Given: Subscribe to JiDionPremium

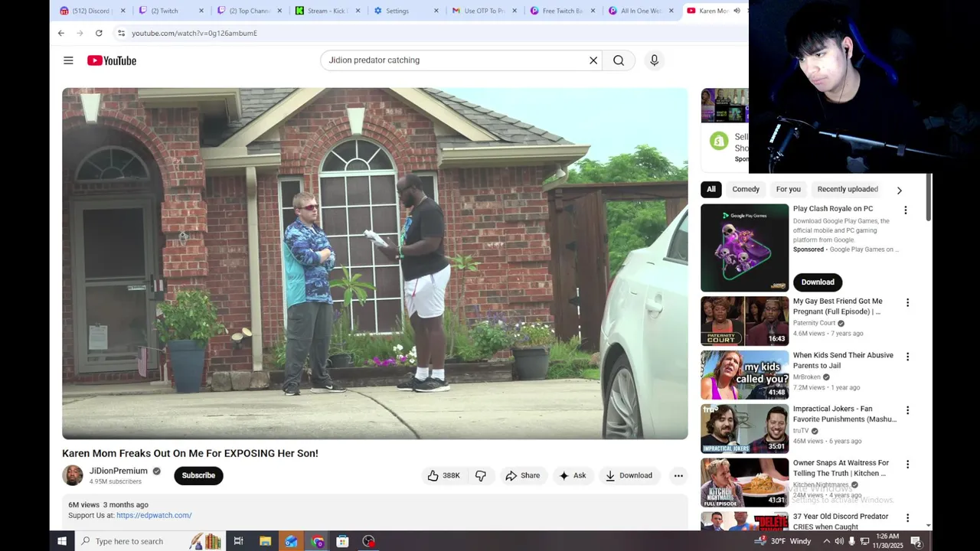Looking at the screenshot, I should [x=198, y=475].
